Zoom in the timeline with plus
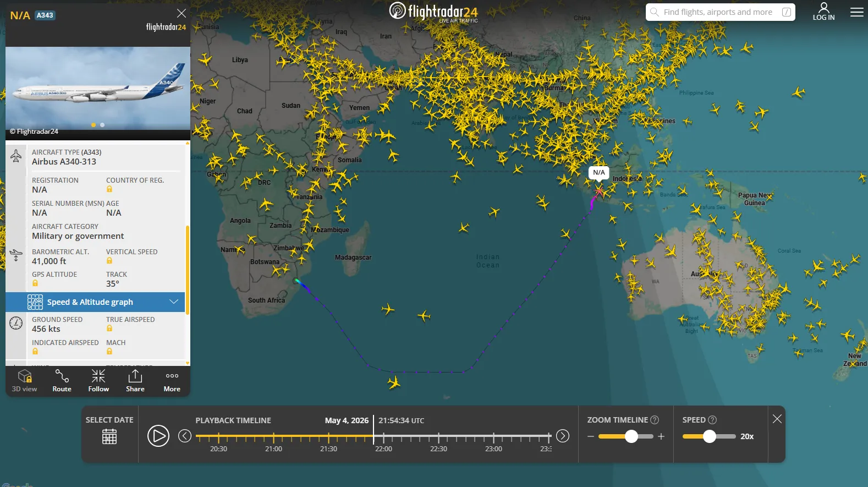868x487 pixels. coord(661,436)
